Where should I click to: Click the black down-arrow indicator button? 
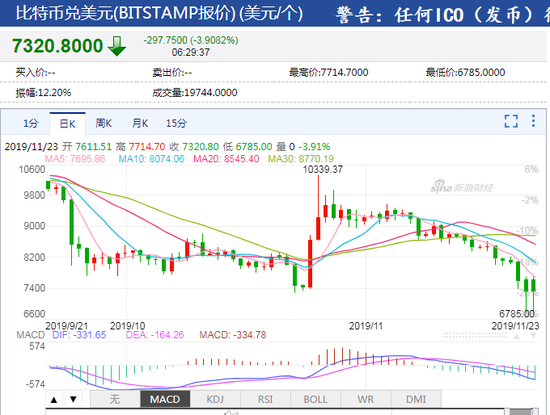coord(73,399)
